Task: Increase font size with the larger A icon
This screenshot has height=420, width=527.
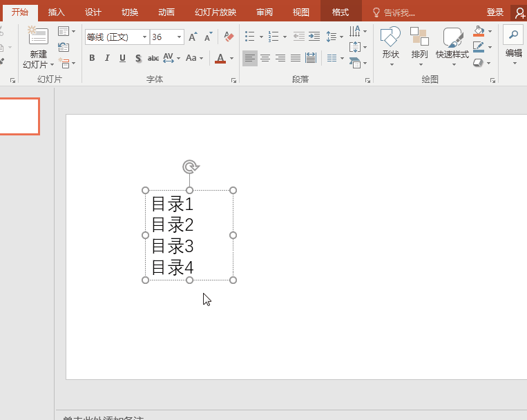Action: click(193, 37)
